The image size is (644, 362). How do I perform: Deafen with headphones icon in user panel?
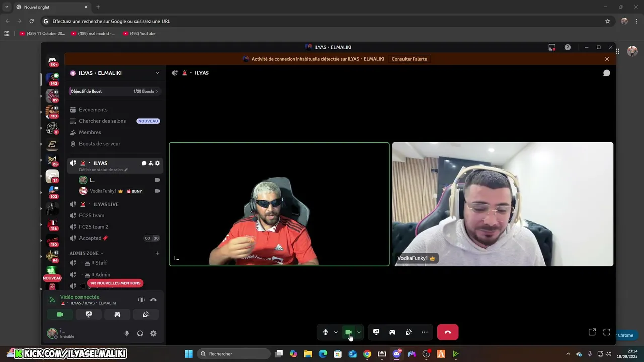click(140, 333)
